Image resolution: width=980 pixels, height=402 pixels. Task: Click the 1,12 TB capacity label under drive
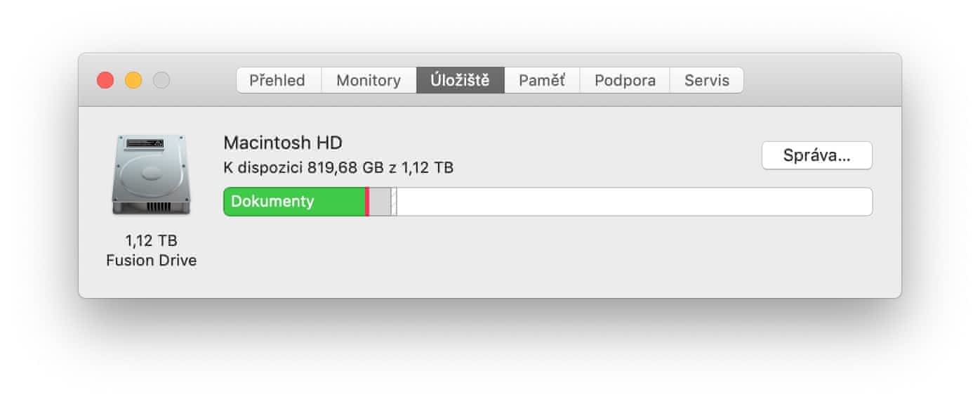point(151,241)
